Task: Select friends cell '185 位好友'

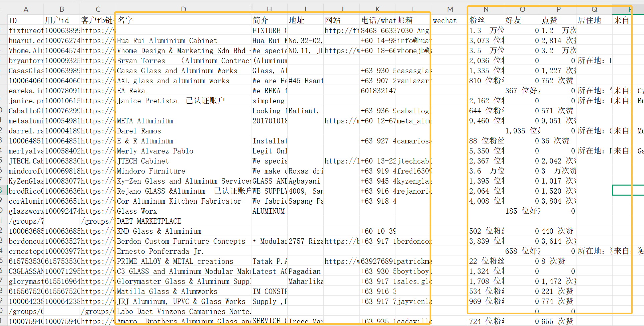Action: [522, 211]
